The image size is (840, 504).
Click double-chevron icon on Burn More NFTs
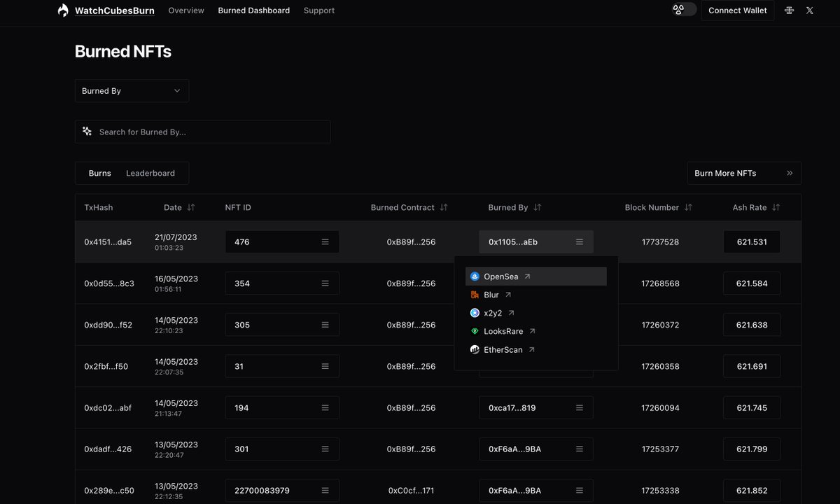(790, 173)
